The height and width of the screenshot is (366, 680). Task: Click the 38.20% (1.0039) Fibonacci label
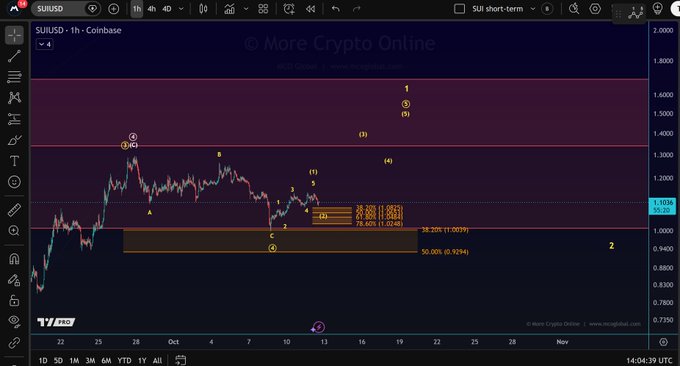pyautogui.click(x=445, y=229)
